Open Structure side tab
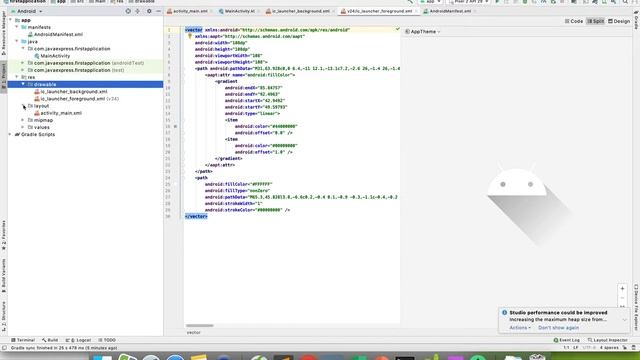The image size is (640, 360). tap(4, 316)
